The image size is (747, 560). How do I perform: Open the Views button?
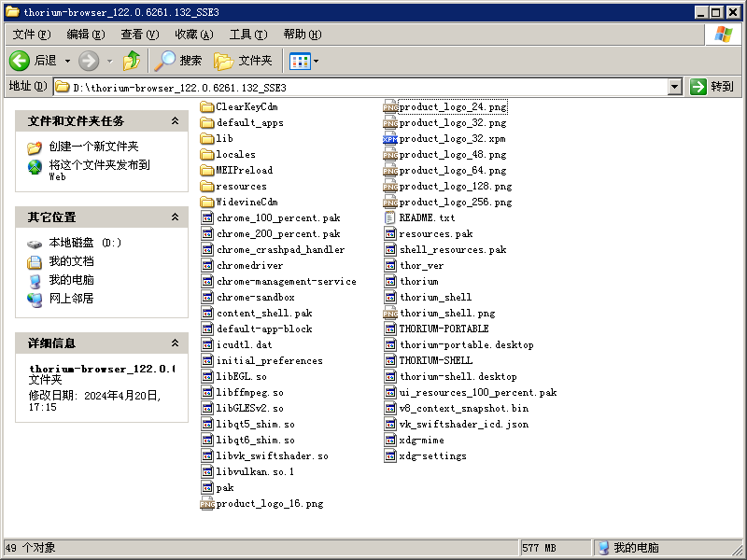point(300,61)
